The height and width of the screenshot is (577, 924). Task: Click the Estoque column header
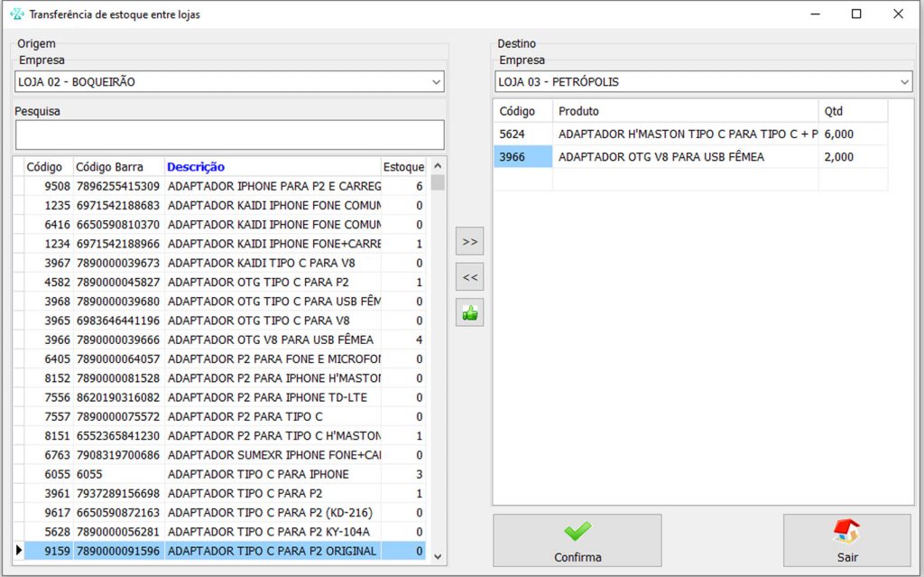pyautogui.click(x=402, y=167)
